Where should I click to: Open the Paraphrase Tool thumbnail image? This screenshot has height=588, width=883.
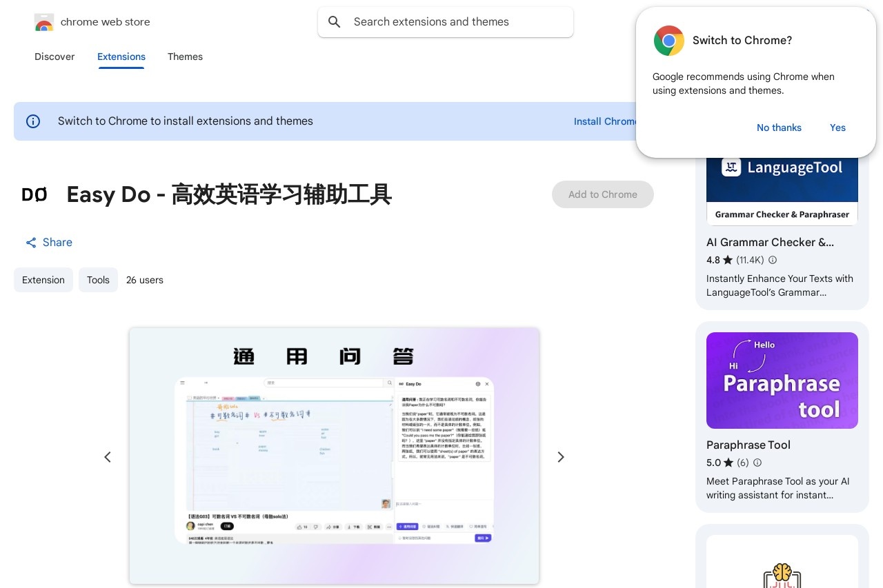point(782,381)
